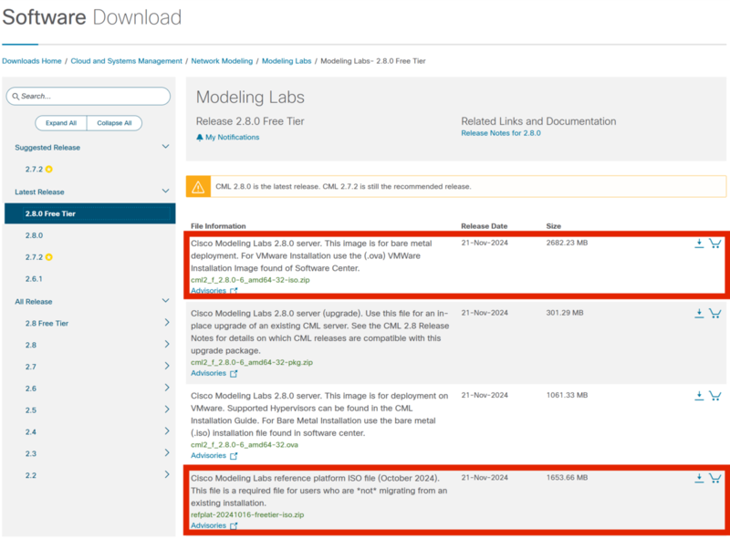730x560 pixels.
Task: Click the external-link icon beside .ova Advisories
Action: [234, 456]
